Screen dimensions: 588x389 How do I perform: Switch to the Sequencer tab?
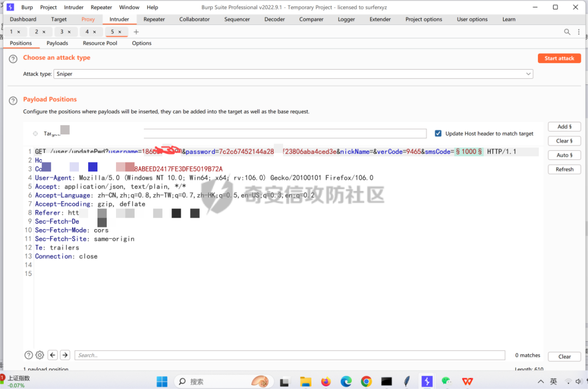click(237, 19)
